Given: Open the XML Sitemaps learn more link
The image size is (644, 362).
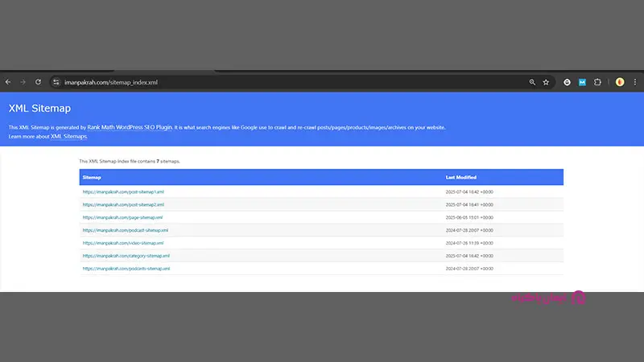Looking at the screenshot, I should pos(68,137).
